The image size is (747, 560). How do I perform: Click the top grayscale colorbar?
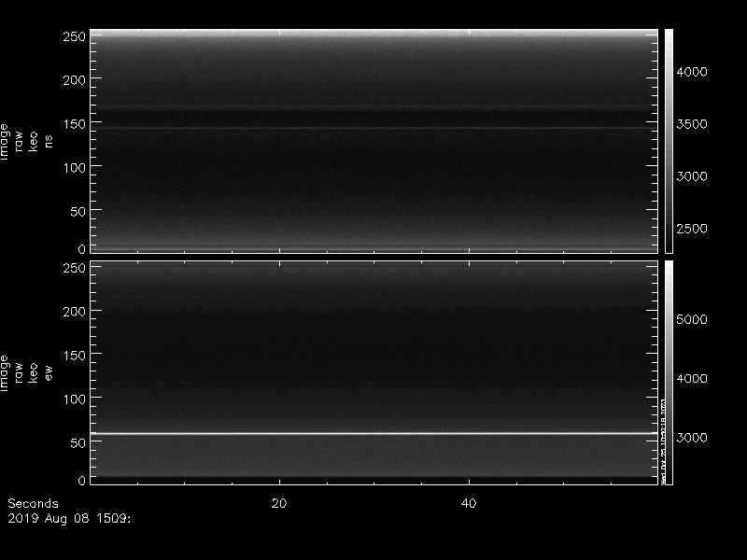(669, 140)
